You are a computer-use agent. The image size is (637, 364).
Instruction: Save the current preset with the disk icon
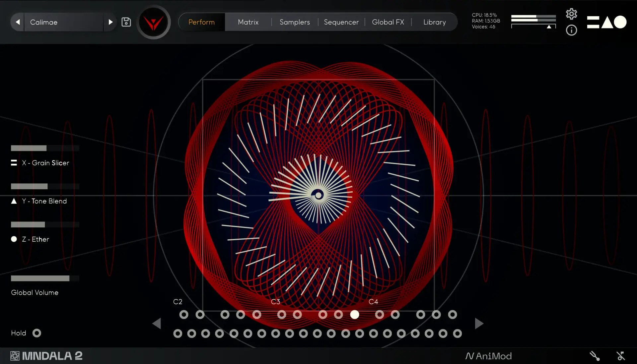click(x=126, y=22)
